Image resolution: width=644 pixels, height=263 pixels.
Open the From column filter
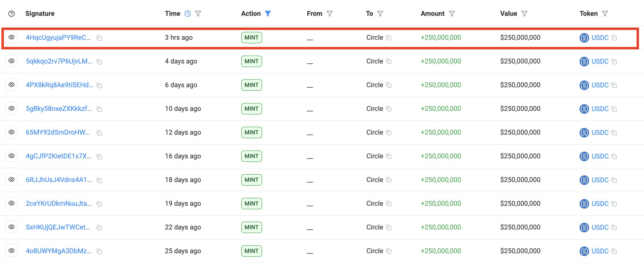point(330,13)
